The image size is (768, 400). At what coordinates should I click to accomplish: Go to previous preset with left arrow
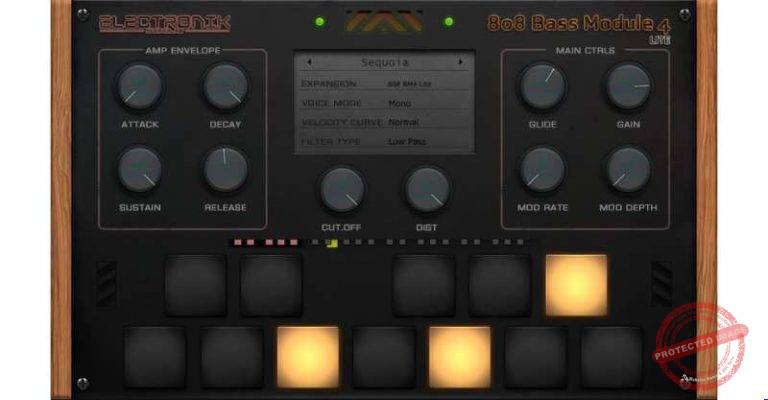tap(309, 62)
